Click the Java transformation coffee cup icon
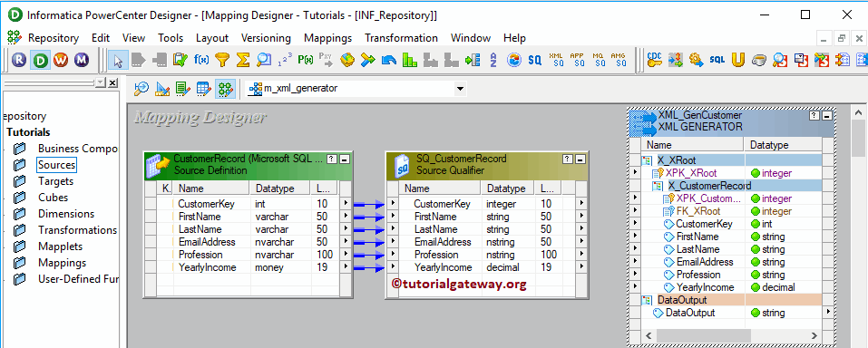 (x=758, y=60)
